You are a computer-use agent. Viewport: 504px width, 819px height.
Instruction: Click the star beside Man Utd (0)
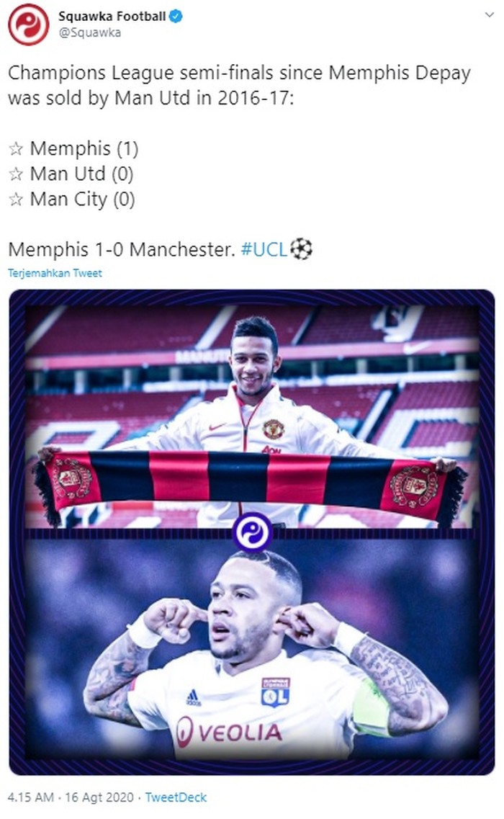point(16,174)
